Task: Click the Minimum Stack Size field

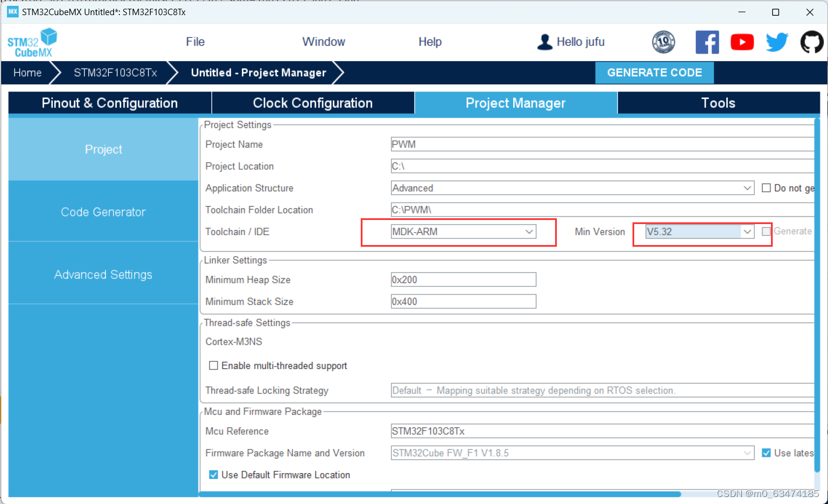Action: pos(463,301)
